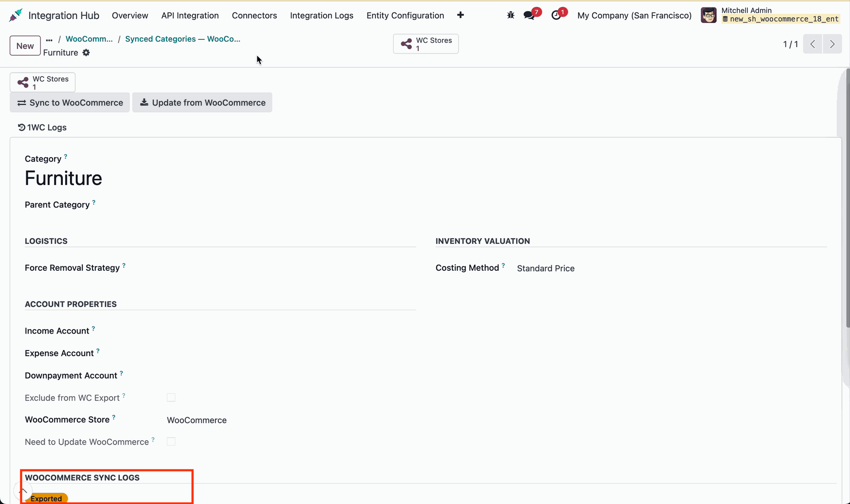Click the Costing Method value Standard Price

545,268
